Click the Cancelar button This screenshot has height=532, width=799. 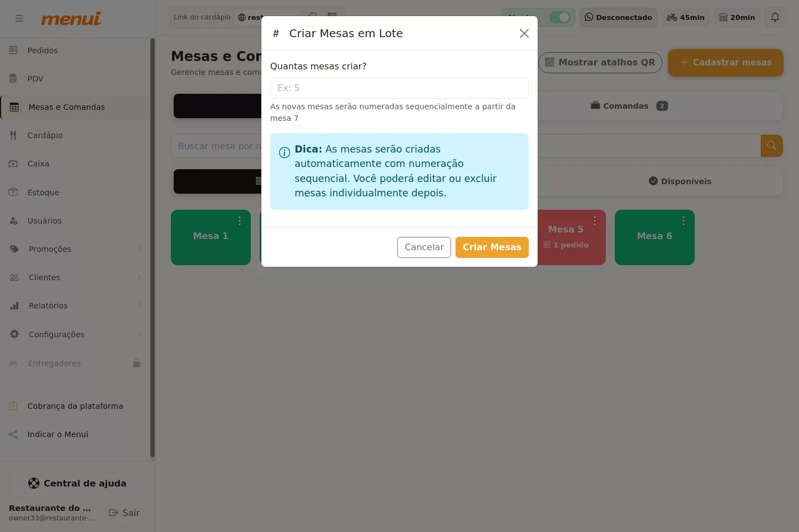coord(424,247)
